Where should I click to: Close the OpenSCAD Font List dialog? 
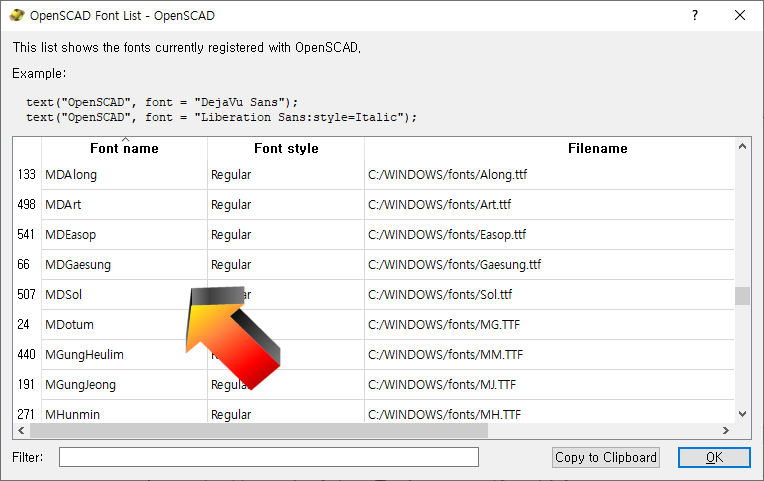[x=740, y=15]
